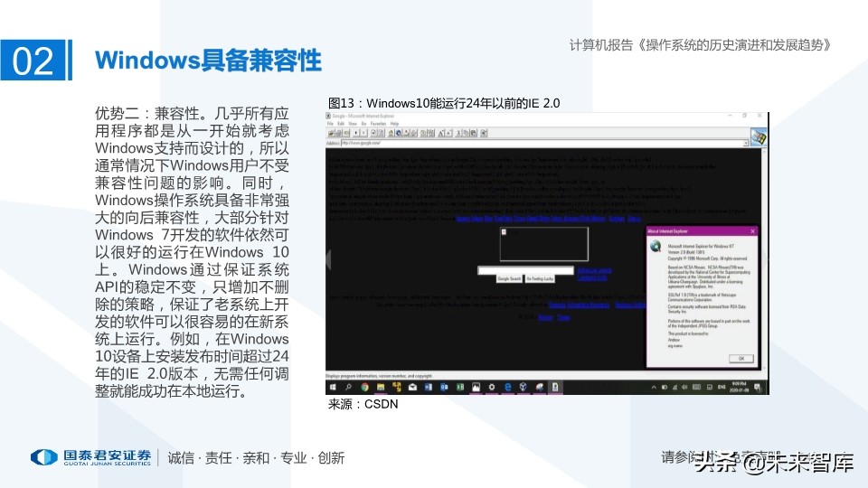Open the notification center icon
868x488 pixels.
click(x=758, y=388)
